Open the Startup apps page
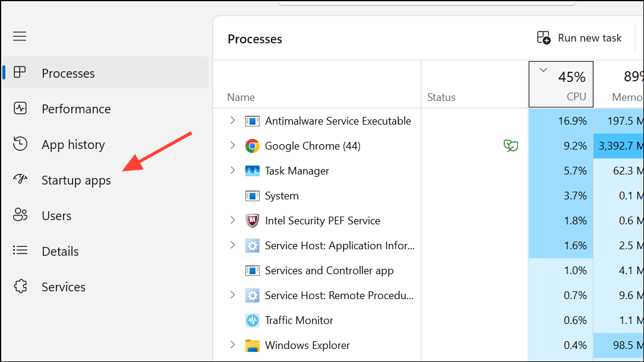This screenshot has height=362, width=644. coord(105,180)
